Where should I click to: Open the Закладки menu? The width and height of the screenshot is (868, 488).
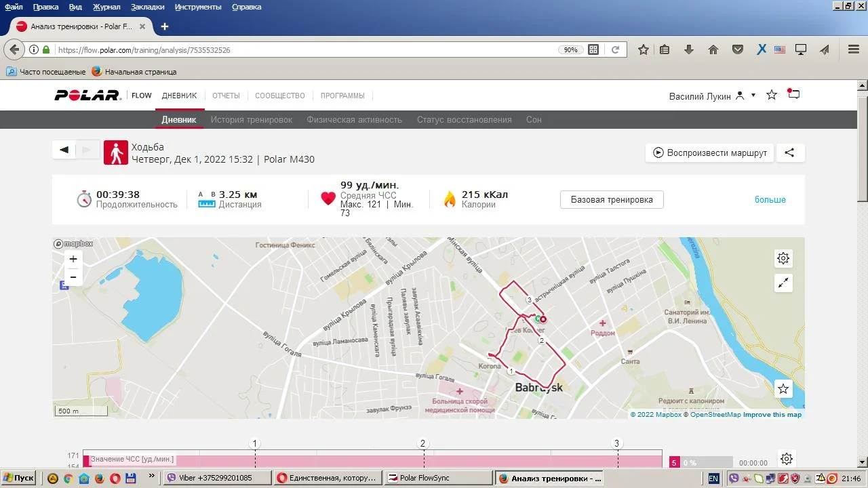(x=147, y=7)
